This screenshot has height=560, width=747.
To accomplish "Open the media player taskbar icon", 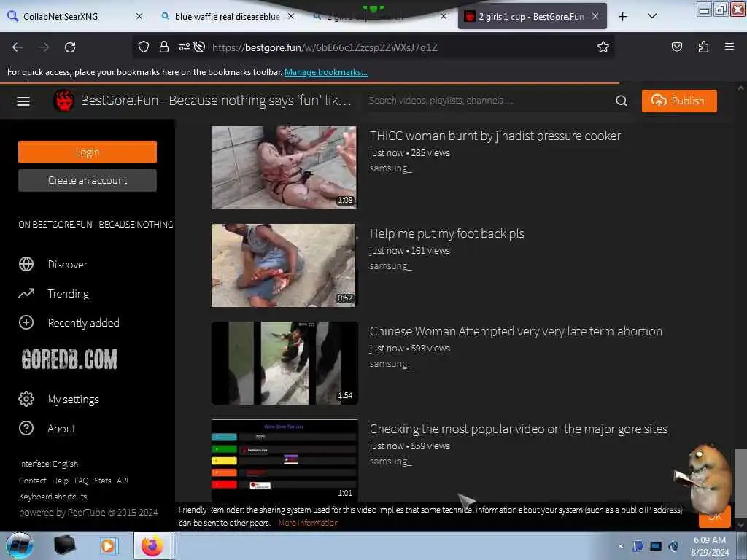I will click(108, 545).
